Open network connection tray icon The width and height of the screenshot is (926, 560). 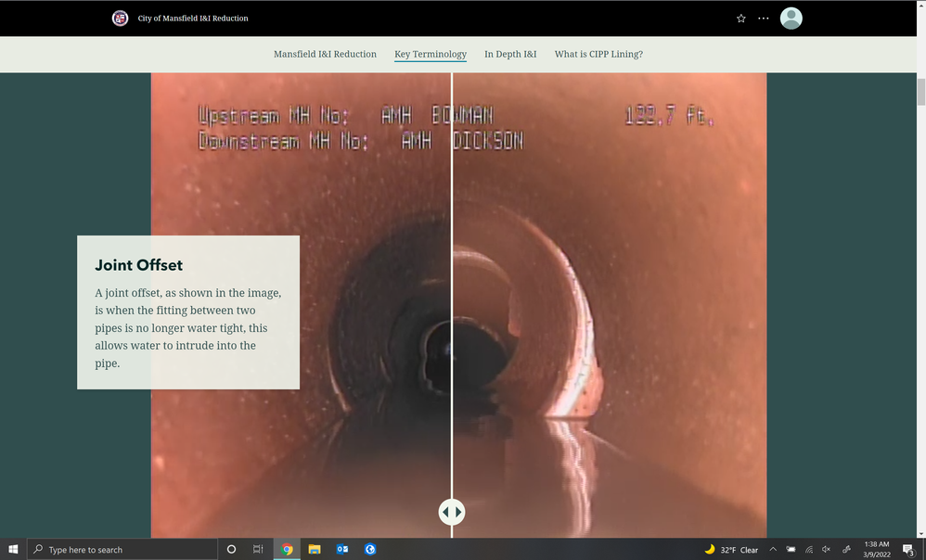pos(809,550)
